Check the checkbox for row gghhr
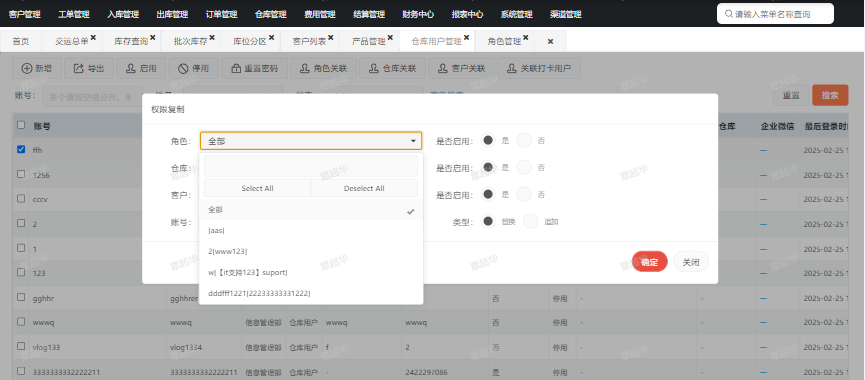Image resolution: width=865 pixels, height=380 pixels. pos(21,297)
